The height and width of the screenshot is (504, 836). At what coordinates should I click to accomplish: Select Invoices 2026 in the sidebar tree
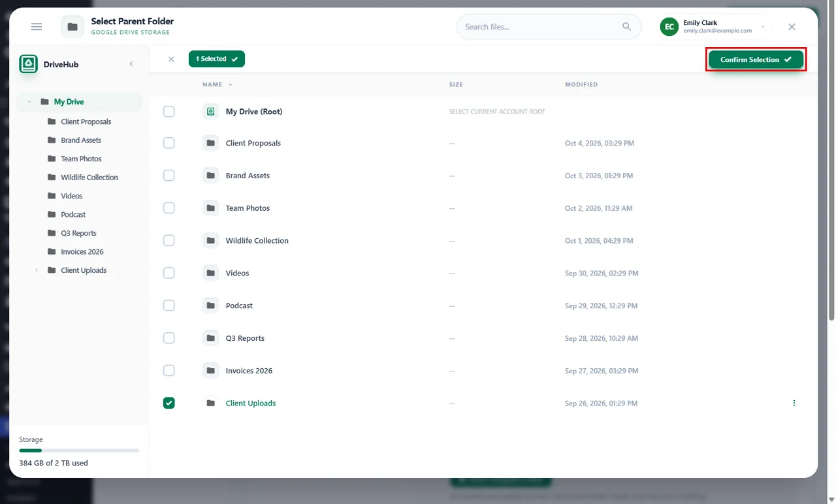[x=82, y=252]
